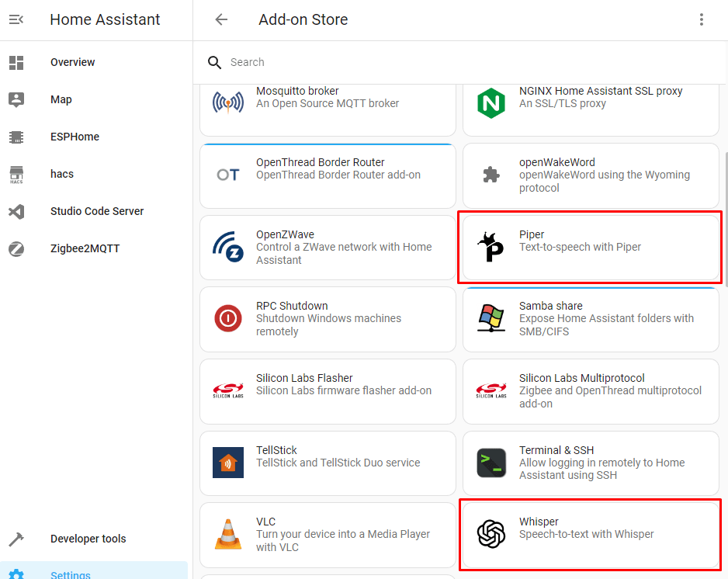Screen dimensions: 728x579
Task: Click 'An SSL/TLS proxy' description
Action: click(562, 103)
